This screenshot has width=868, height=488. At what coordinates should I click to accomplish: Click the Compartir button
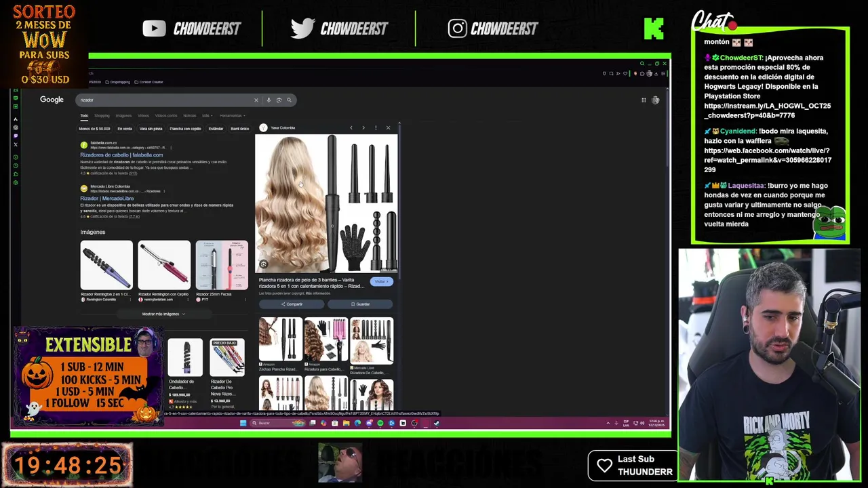point(292,304)
